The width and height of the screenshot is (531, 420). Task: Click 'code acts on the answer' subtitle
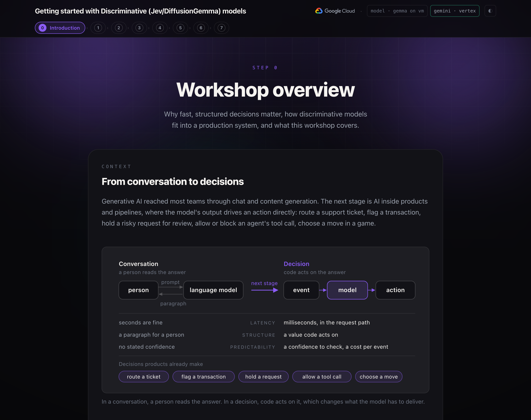(315, 272)
